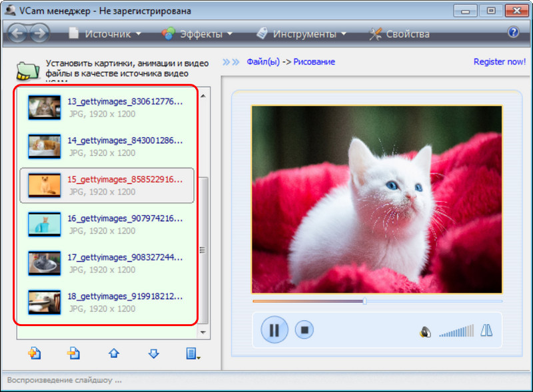Click the Register now! link

[499, 62]
